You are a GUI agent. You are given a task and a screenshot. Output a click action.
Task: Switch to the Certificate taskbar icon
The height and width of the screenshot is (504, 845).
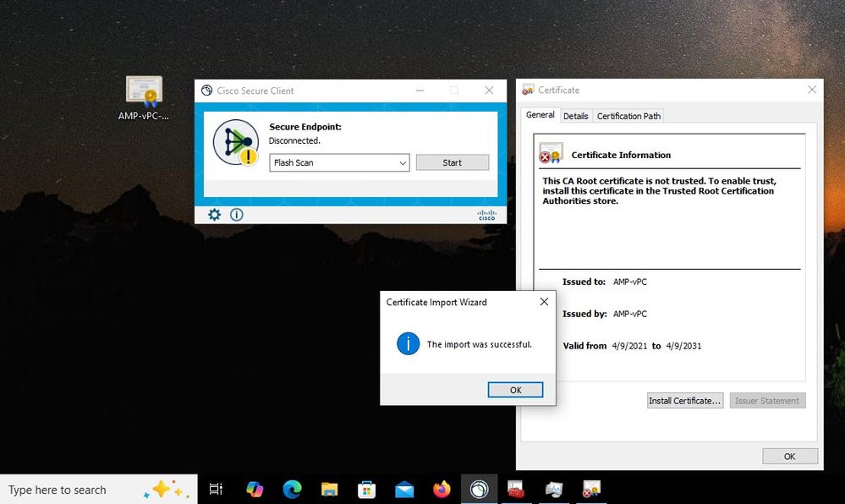coord(591,489)
